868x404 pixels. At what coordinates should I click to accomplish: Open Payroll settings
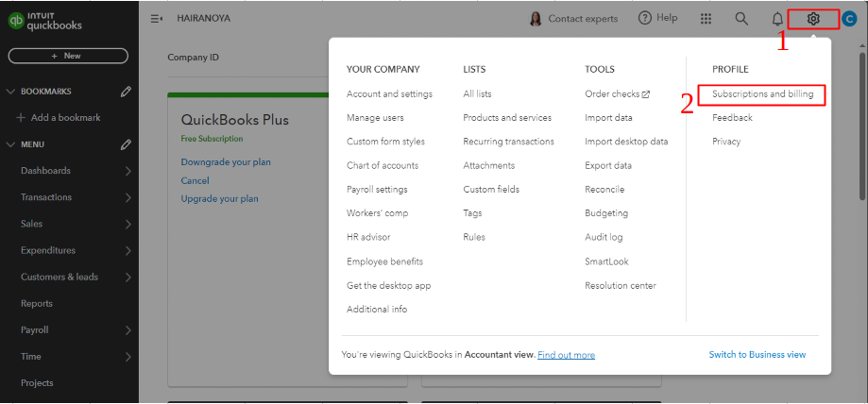(x=377, y=190)
